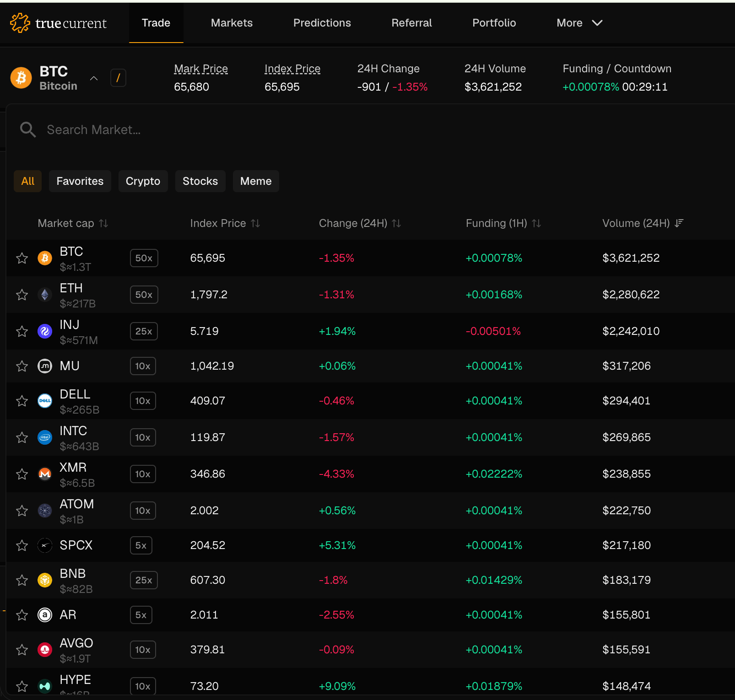Star the INTC market

(x=22, y=437)
